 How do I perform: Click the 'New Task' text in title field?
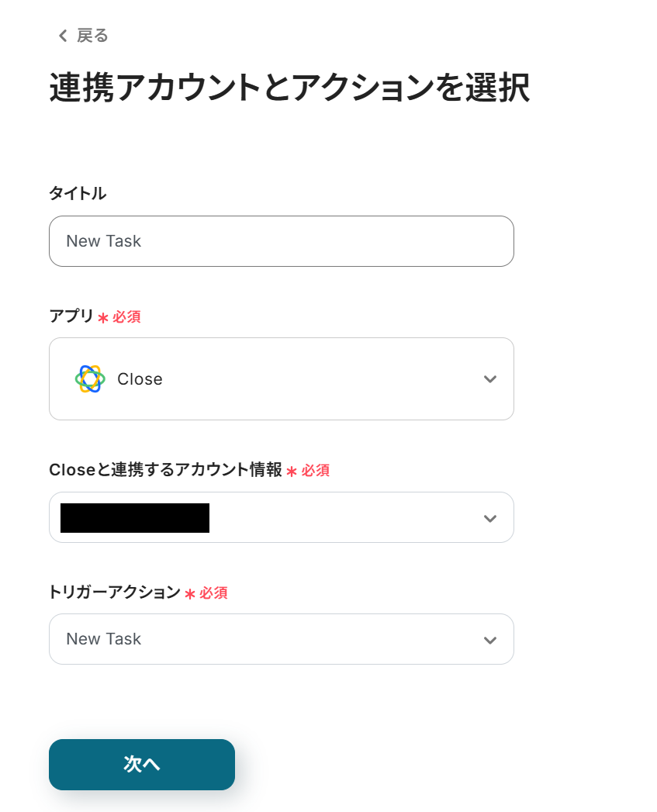[x=104, y=241]
